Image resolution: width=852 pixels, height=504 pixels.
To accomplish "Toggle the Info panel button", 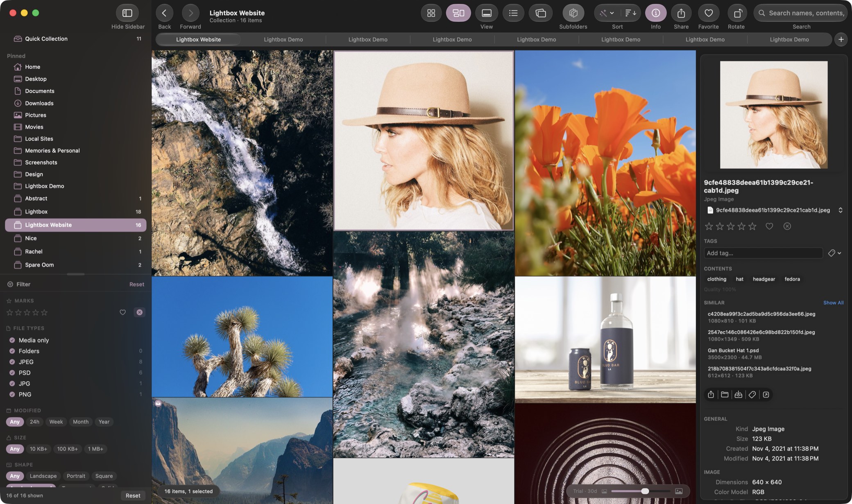I will [x=656, y=13].
